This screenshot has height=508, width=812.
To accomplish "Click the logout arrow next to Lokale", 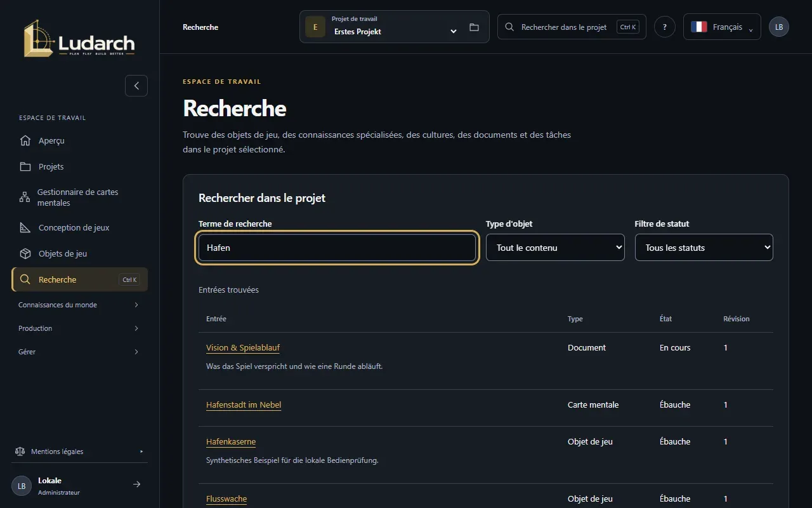I will pos(136,485).
